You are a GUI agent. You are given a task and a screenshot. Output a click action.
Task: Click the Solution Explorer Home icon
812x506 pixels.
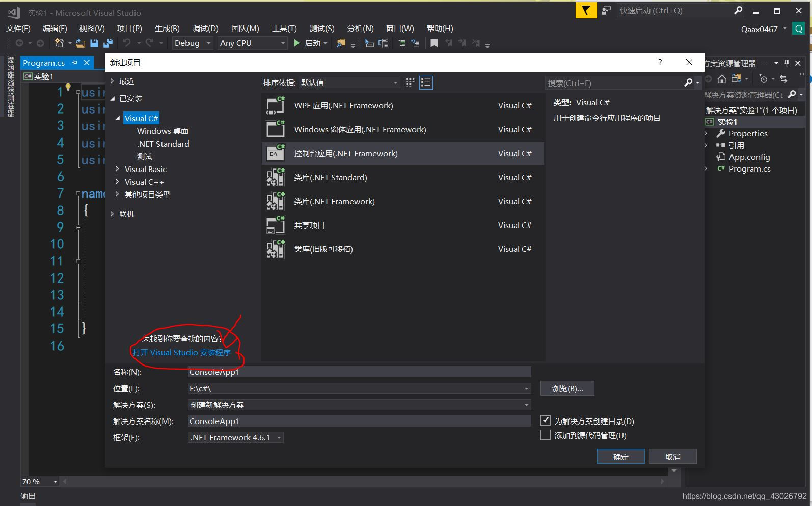[722, 79]
